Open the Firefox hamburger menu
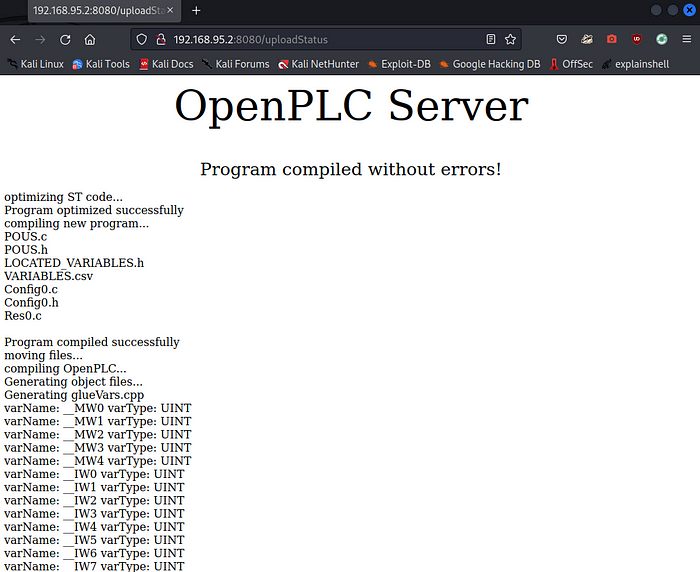The height and width of the screenshot is (572, 700). pyautogui.click(x=687, y=39)
